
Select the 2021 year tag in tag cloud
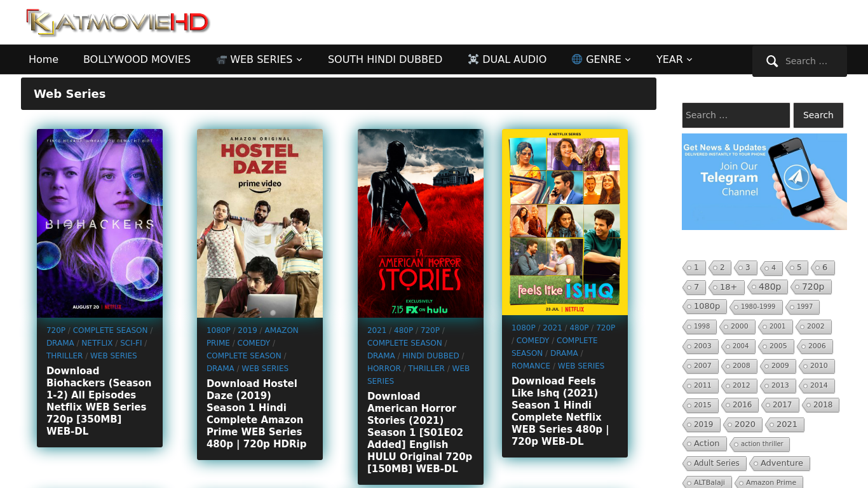(784, 425)
